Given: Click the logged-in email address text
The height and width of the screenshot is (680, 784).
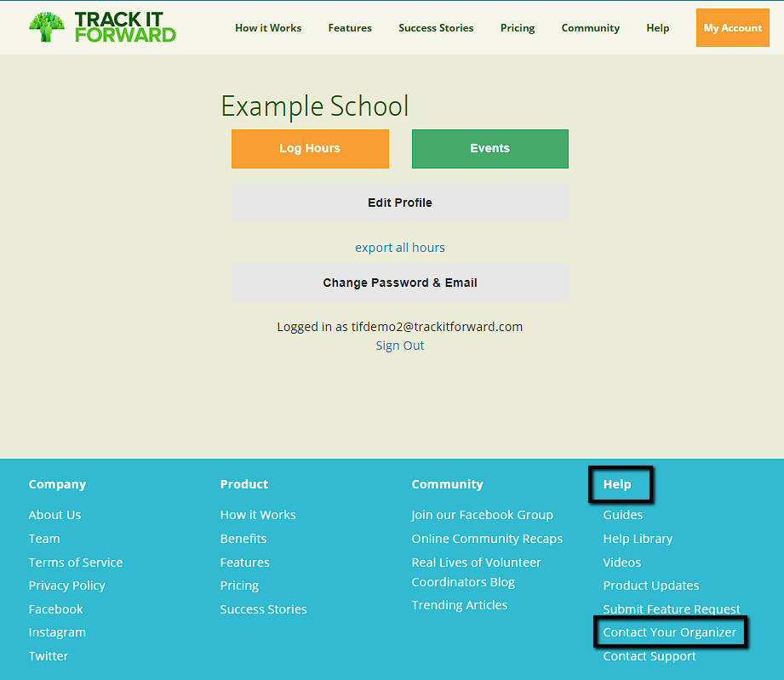Looking at the screenshot, I should tap(437, 327).
